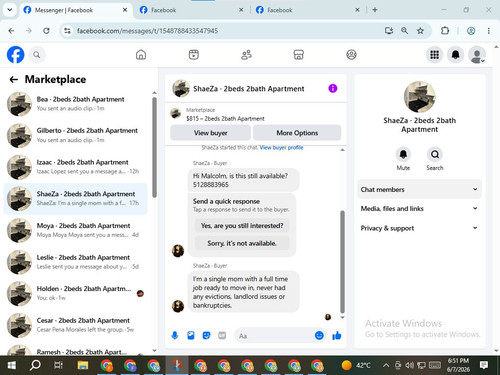500x375 pixels.
Task: Open the Facebook menu grid icon
Action: [434, 55]
